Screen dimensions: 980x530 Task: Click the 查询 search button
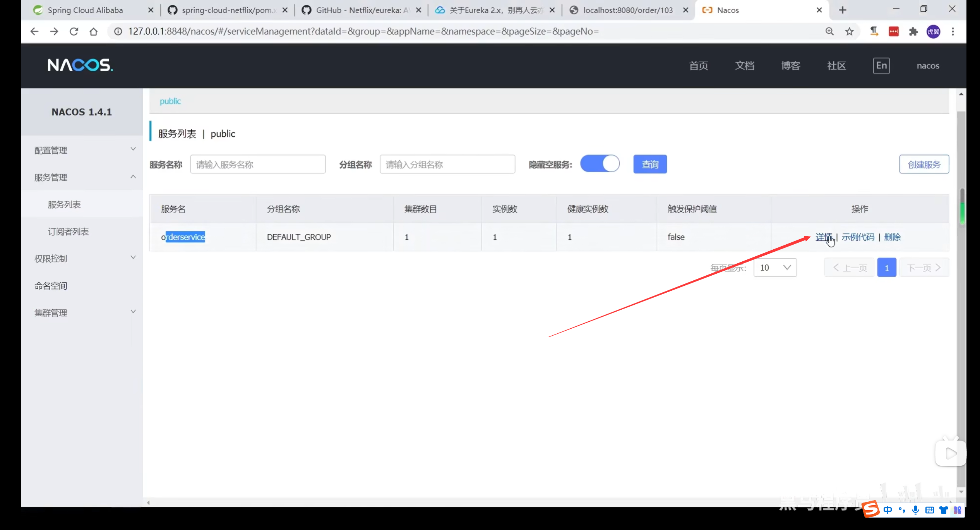tap(650, 164)
